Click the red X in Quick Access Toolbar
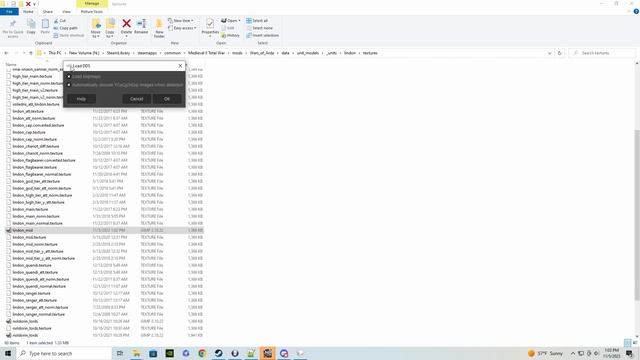The height and width of the screenshot is (360, 640). pos(28,4)
